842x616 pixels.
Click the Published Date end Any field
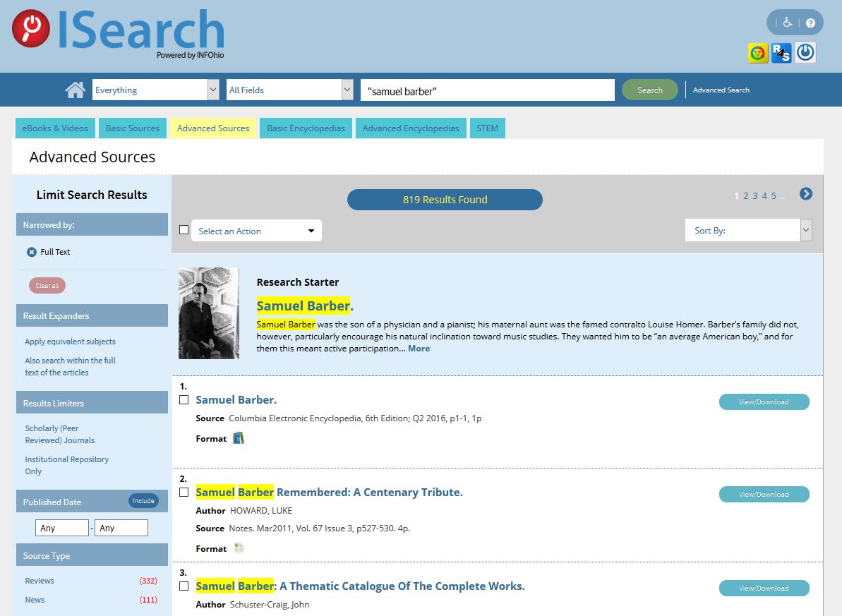(x=121, y=528)
